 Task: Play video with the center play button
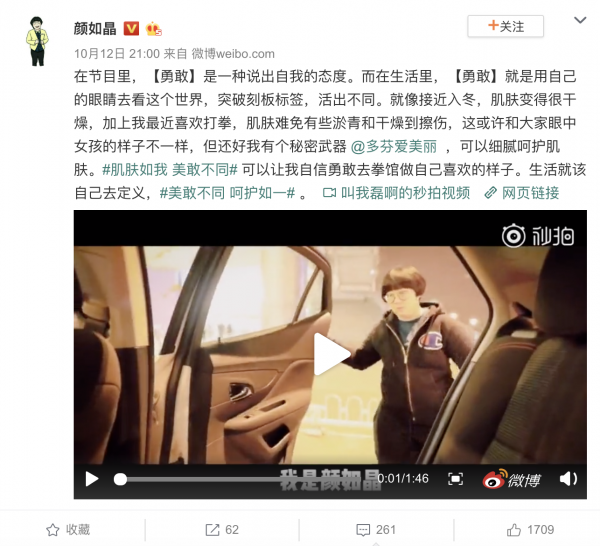pos(331,354)
